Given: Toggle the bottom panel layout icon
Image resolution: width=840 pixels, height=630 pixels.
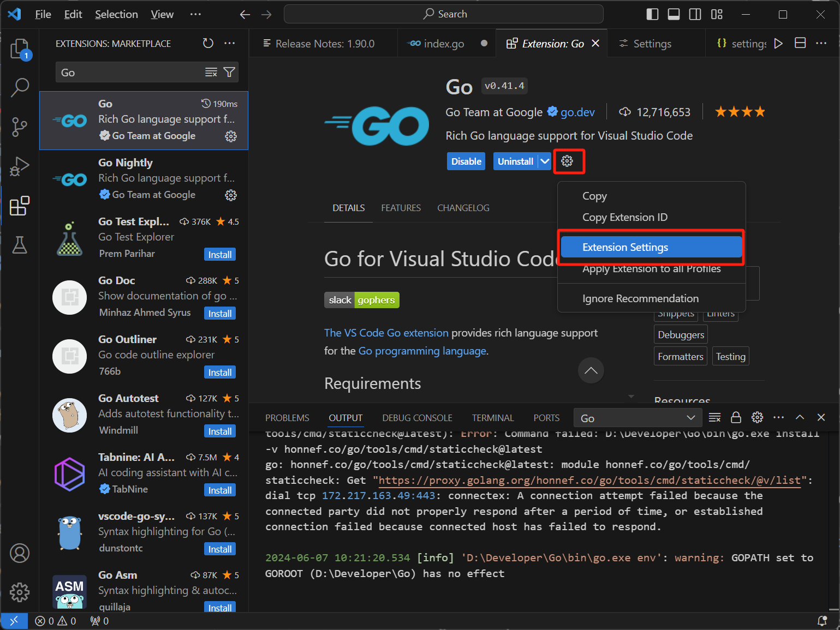Looking at the screenshot, I should (x=674, y=14).
